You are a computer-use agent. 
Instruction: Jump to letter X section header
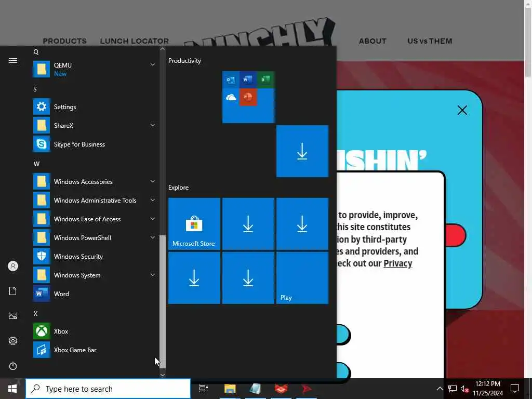point(36,313)
